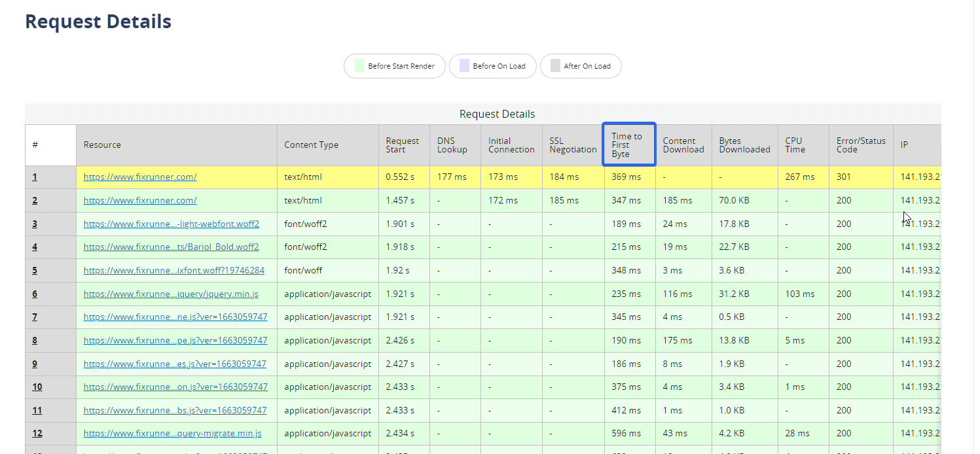
Task: Select the 267 ms CPU time cell
Action: coord(804,177)
